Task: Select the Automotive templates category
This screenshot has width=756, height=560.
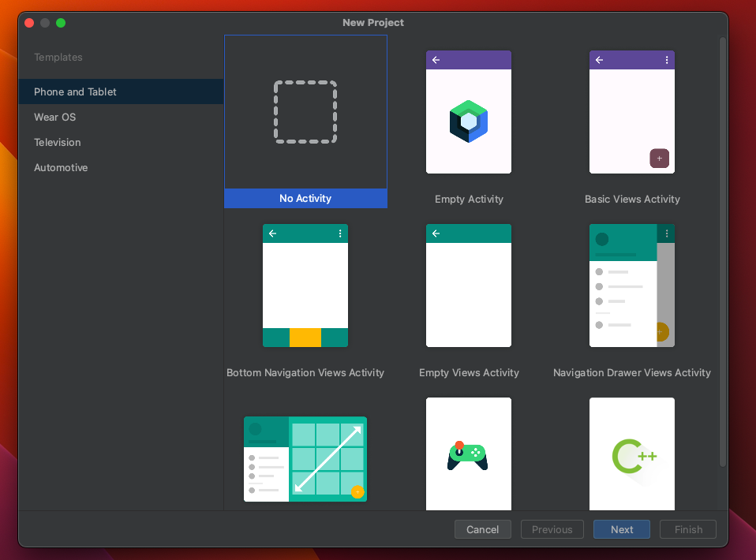Action: pyautogui.click(x=61, y=167)
